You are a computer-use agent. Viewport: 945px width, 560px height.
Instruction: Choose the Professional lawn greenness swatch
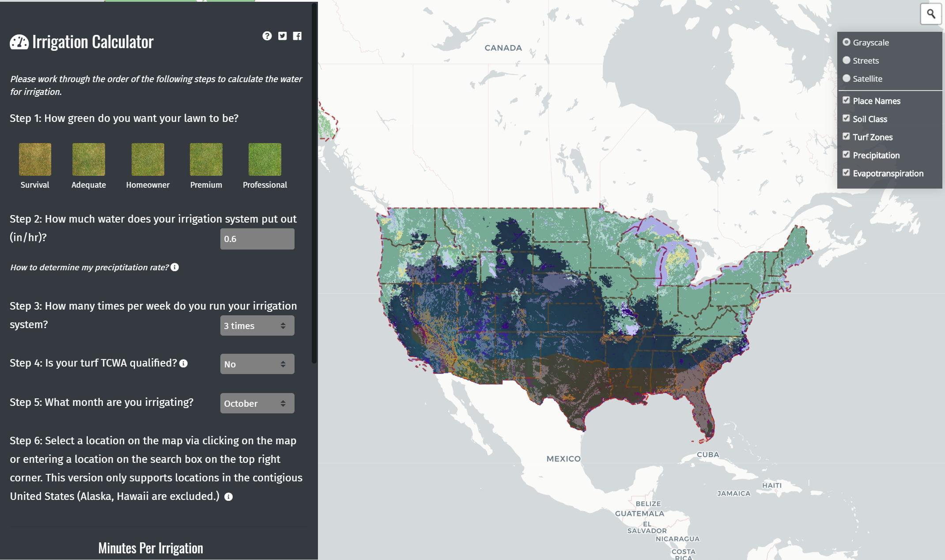(x=265, y=159)
